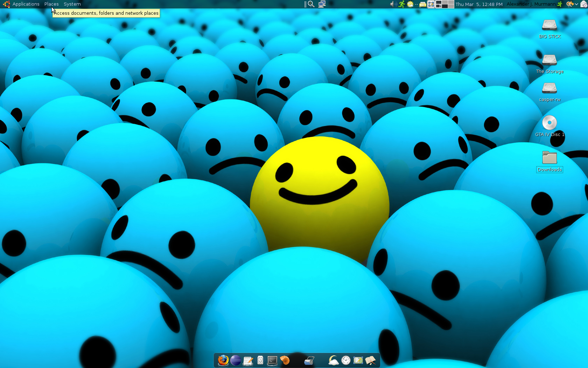The width and height of the screenshot is (588, 368).
Task: Open the terminal monitor icon in the dock
Action: (x=272, y=360)
